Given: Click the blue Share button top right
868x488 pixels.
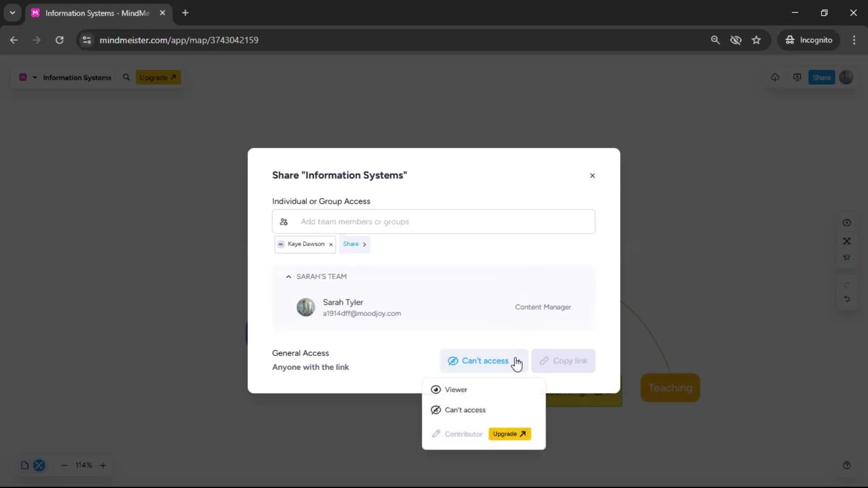Looking at the screenshot, I should [821, 77].
